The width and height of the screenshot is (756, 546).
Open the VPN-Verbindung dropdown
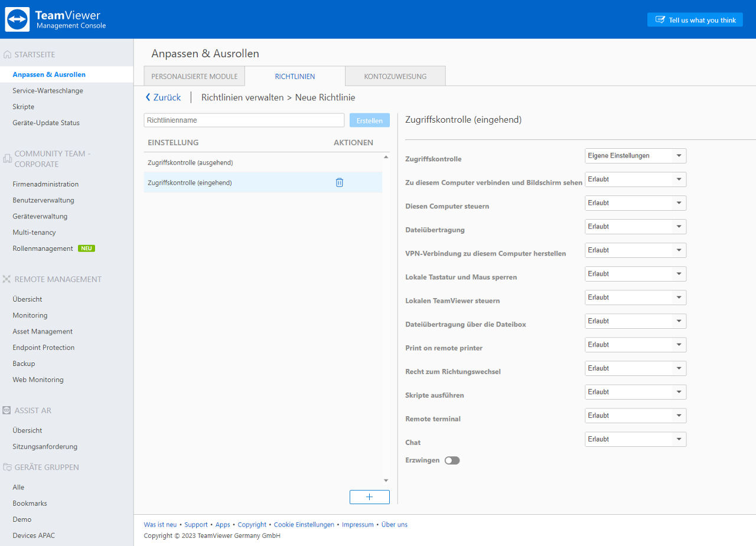point(636,250)
